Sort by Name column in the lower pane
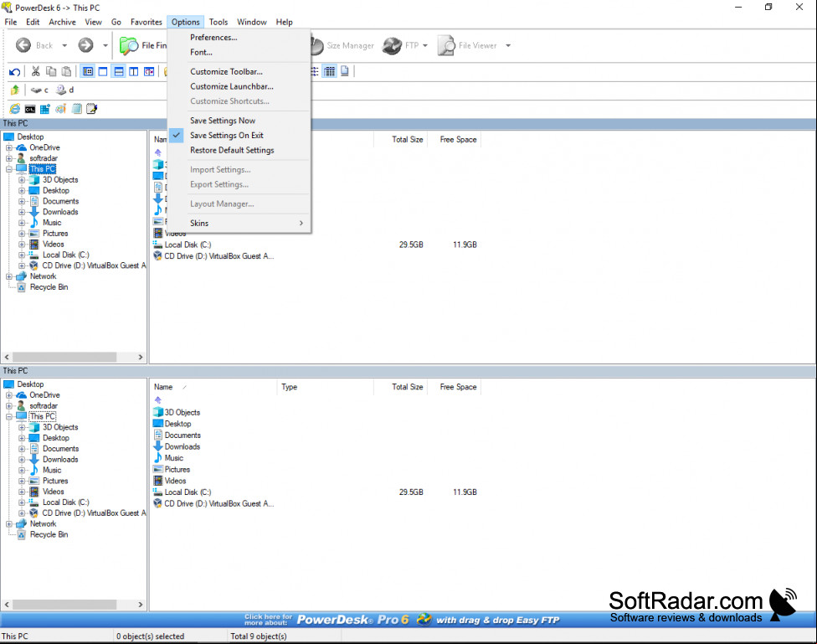This screenshot has width=817, height=644. [213, 387]
